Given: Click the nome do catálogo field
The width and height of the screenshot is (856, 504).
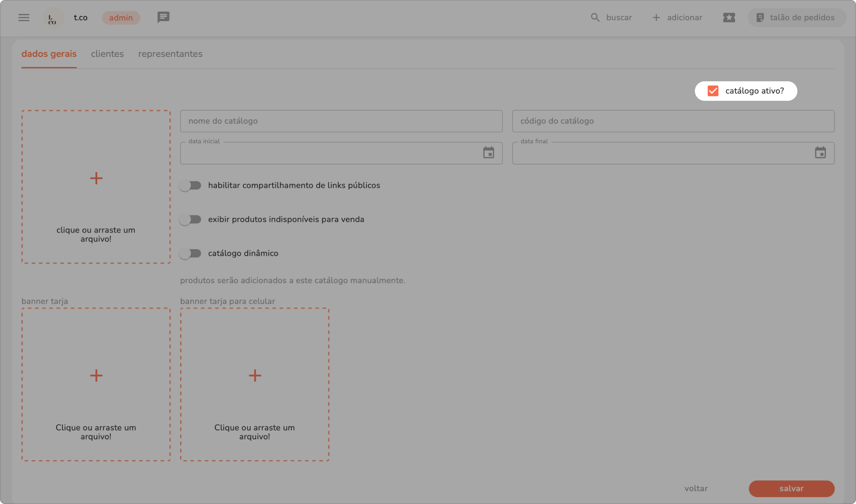Looking at the screenshot, I should tap(341, 121).
